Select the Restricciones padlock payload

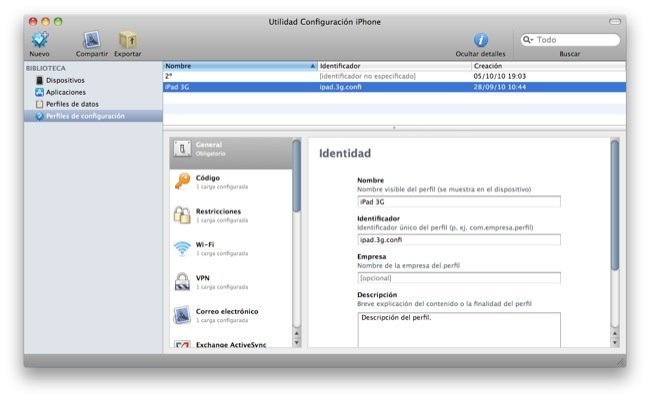pyautogui.click(x=182, y=215)
